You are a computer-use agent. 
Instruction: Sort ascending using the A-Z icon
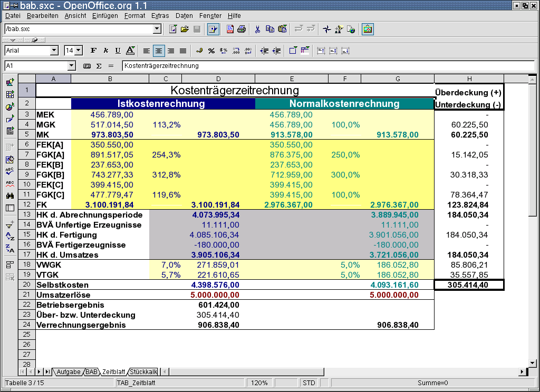(9, 236)
